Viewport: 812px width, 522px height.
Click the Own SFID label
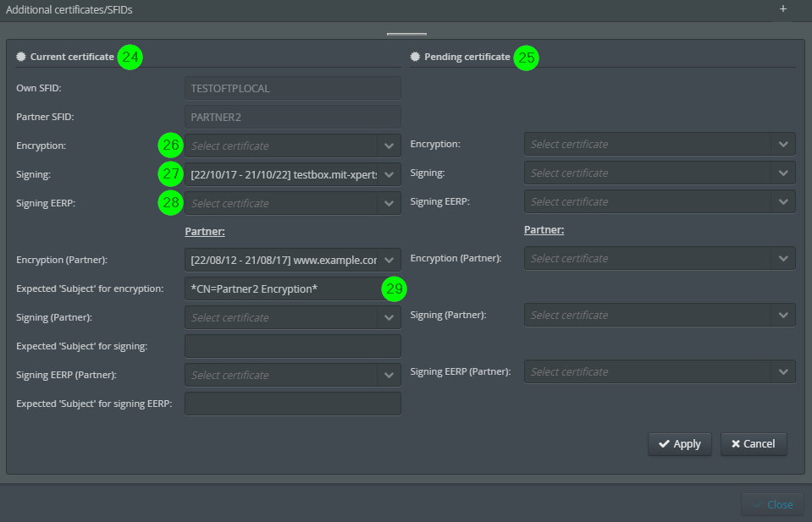pos(38,88)
